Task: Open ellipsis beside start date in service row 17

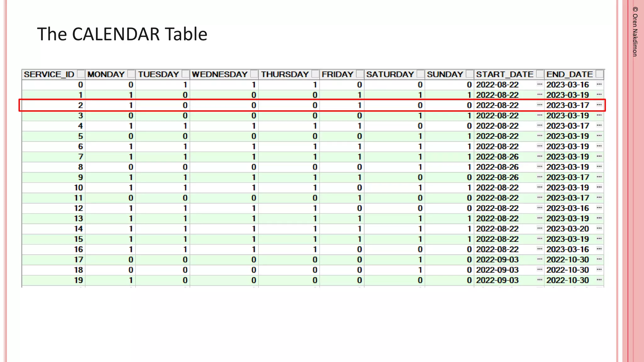Action: click(540, 259)
